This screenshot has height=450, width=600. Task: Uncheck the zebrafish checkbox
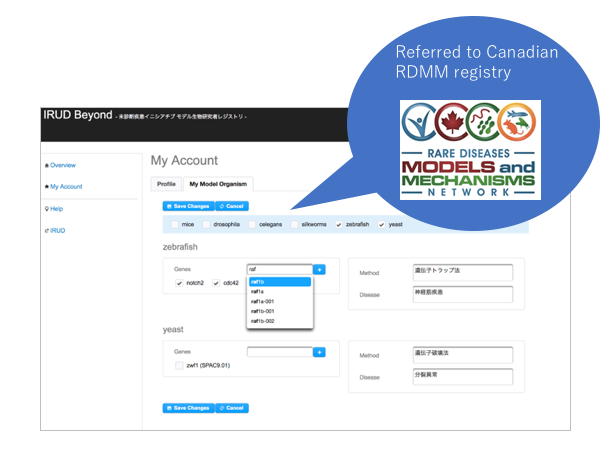339,225
